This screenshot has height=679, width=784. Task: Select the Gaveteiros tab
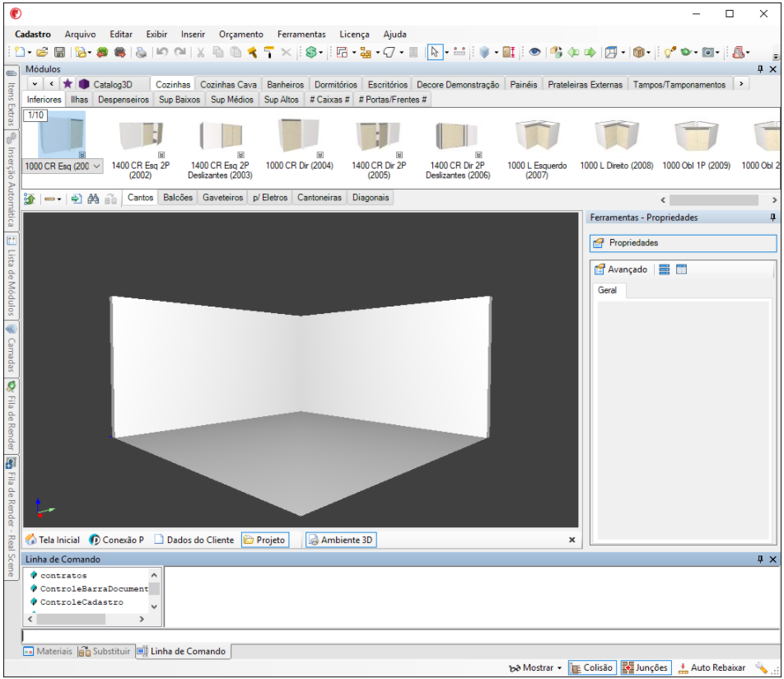click(222, 198)
